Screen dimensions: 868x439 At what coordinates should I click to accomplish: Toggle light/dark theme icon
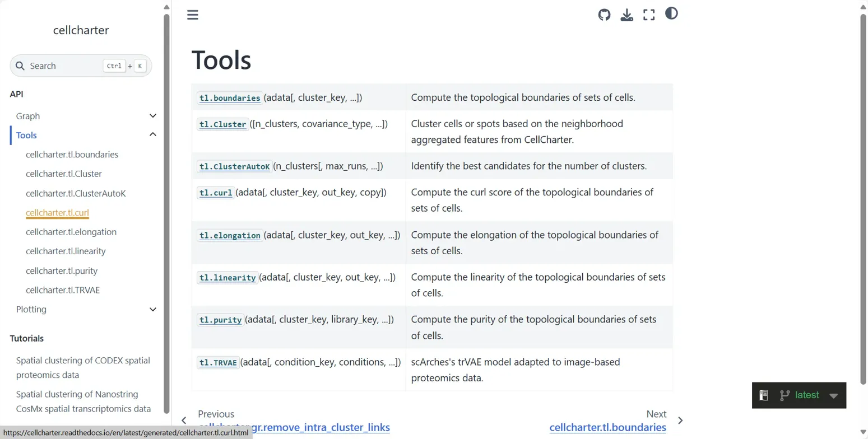point(671,13)
